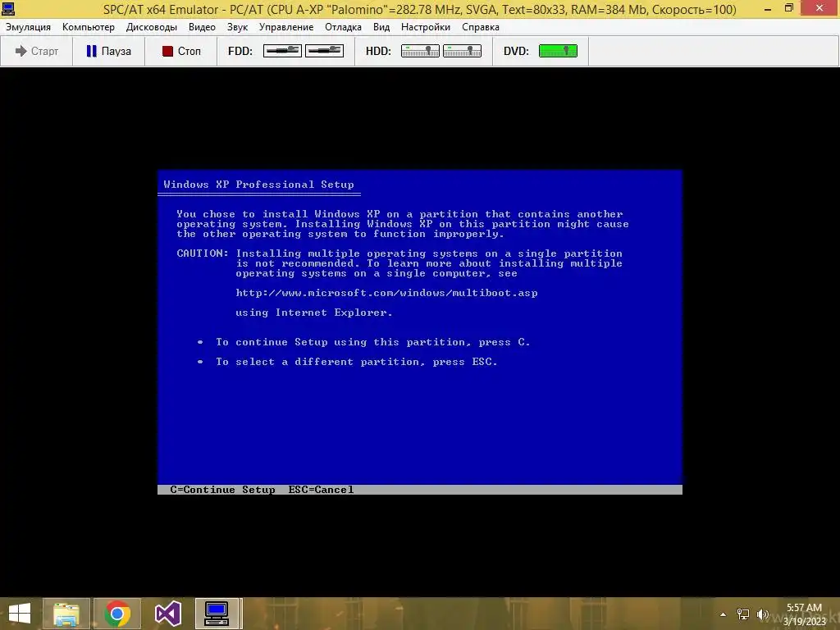Select the first FDD floppy drive icon
Screen dimensions: 840x630
[282, 51]
